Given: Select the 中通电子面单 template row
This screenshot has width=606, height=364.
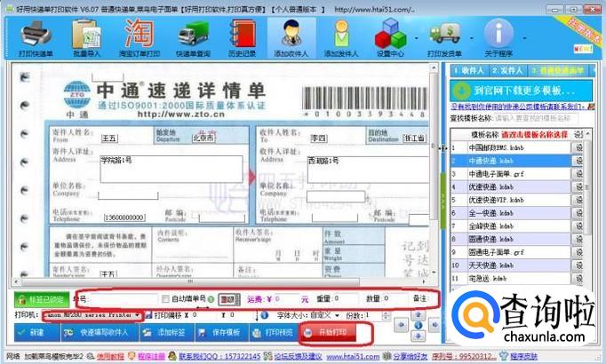Looking at the screenshot, I should click(510, 174).
